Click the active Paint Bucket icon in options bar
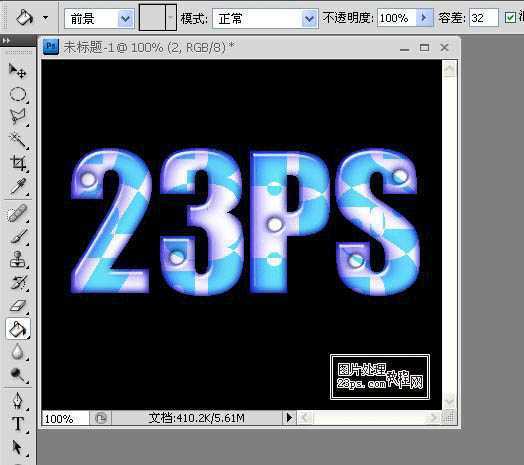This screenshot has height=465, width=524. [24, 17]
